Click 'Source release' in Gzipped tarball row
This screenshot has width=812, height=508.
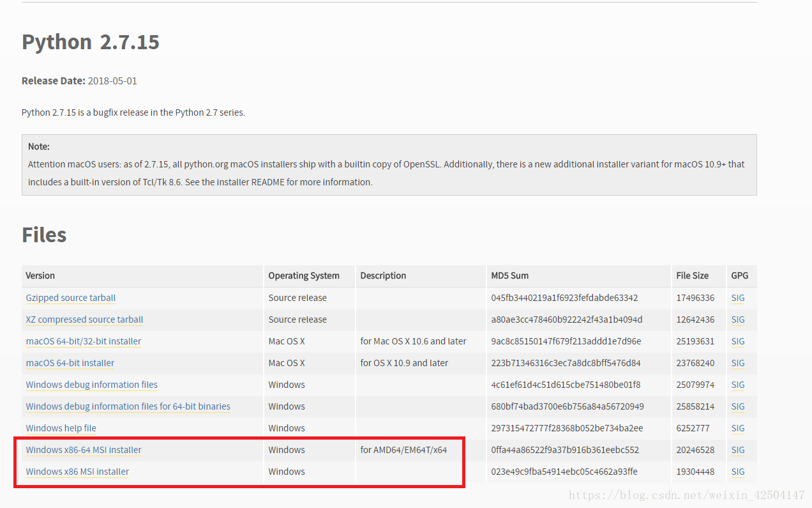tap(297, 298)
